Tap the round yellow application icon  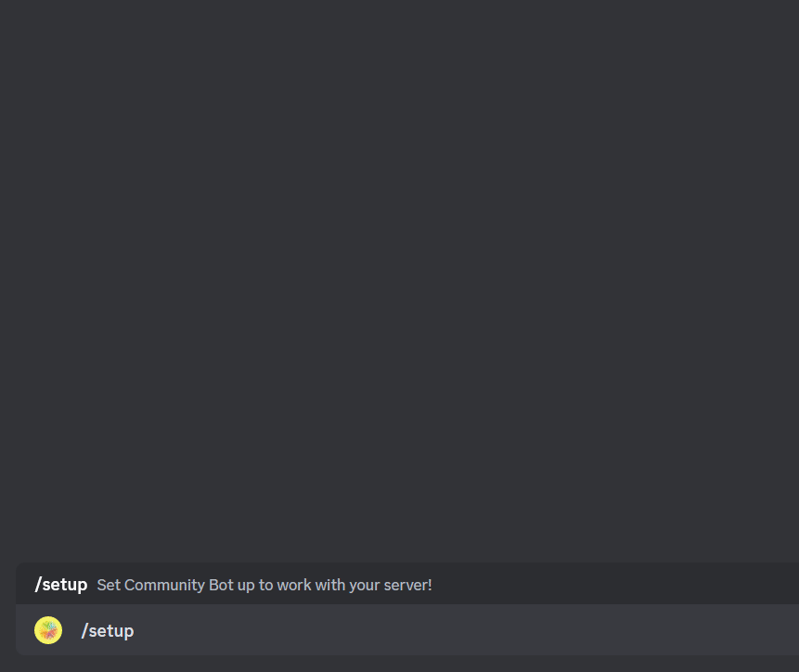coord(48,630)
